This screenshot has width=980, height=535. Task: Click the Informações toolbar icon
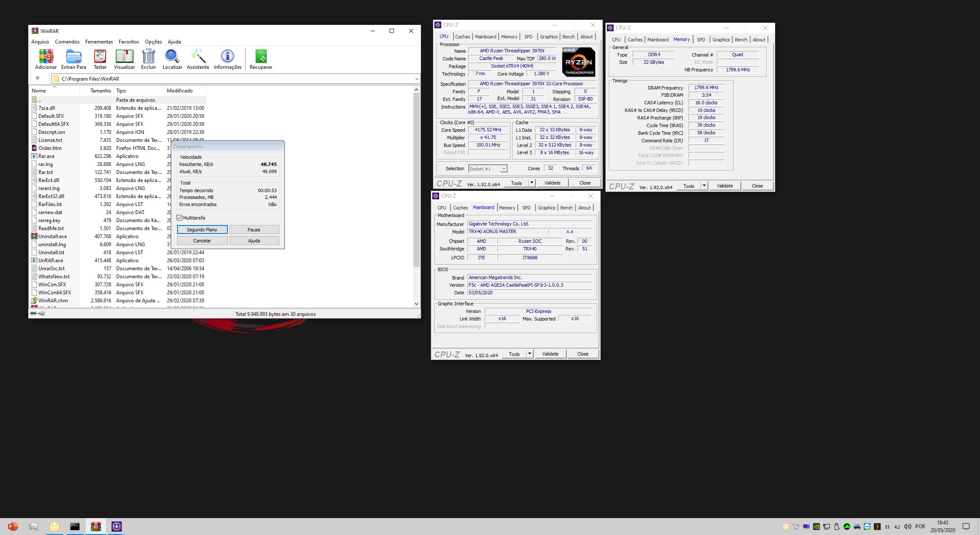[x=227, y=60]
